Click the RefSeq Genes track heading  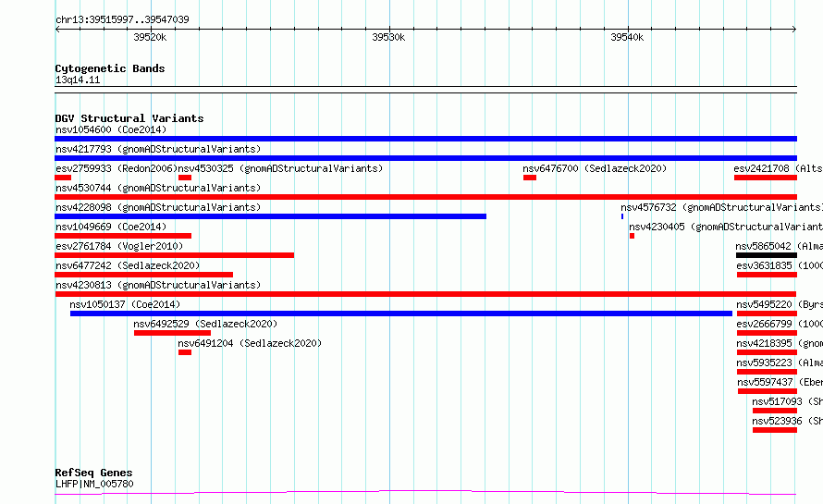[93, 473]
